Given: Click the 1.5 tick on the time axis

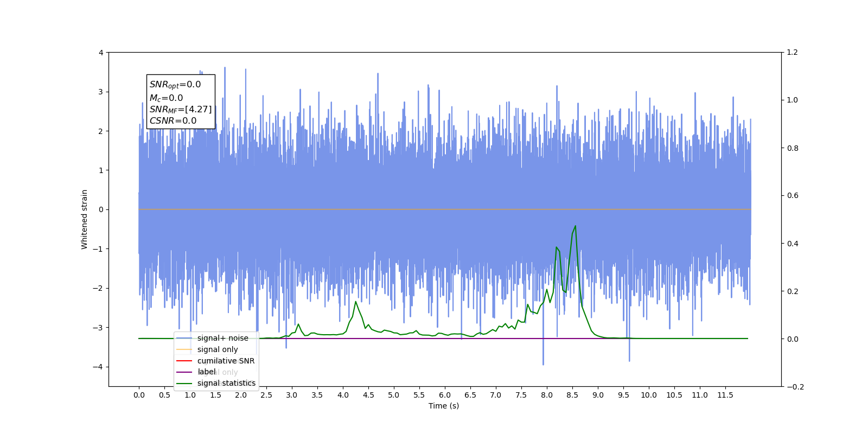Looking at the screenshot, I should (215, 395).
